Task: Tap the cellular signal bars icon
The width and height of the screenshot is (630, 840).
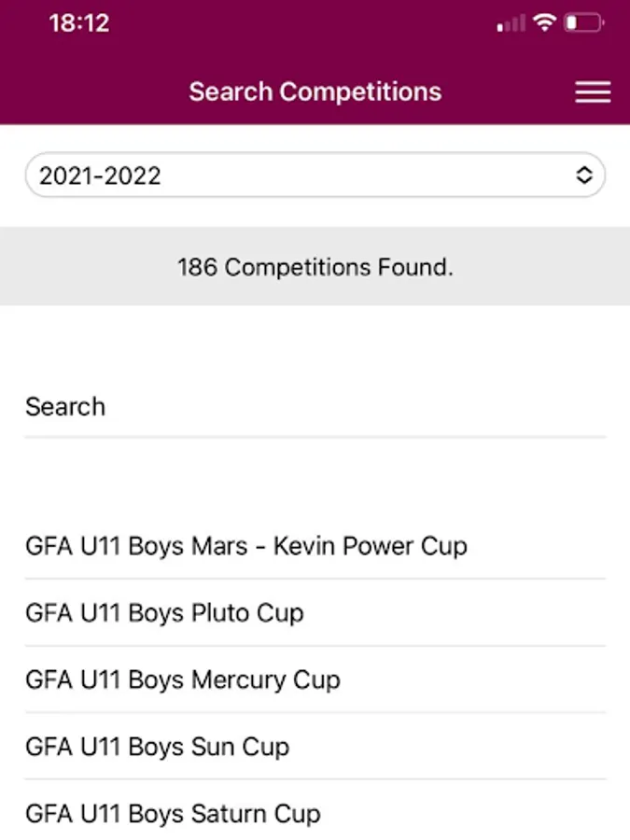Action: click(511, 24)
